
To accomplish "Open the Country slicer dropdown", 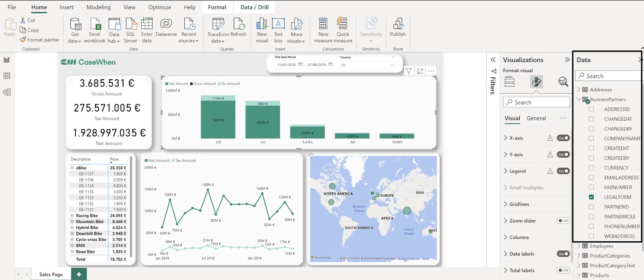I will (x=392, y=65).
